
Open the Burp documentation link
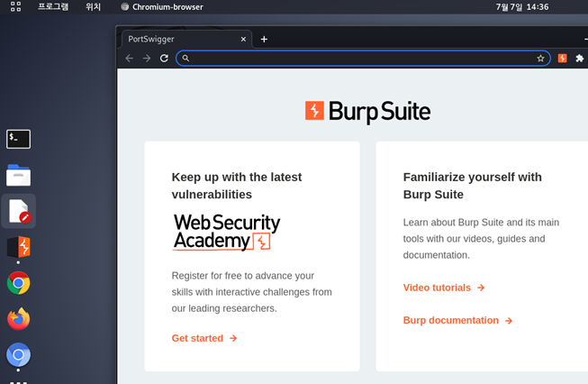point(457,320)
